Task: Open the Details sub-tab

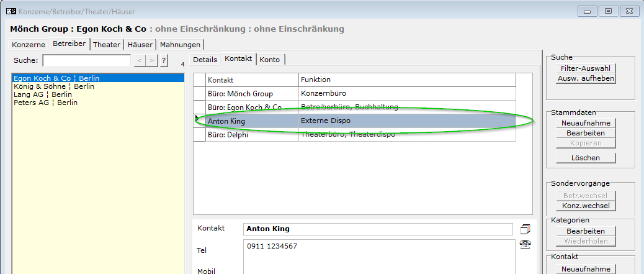Action: tap(205, 60)
